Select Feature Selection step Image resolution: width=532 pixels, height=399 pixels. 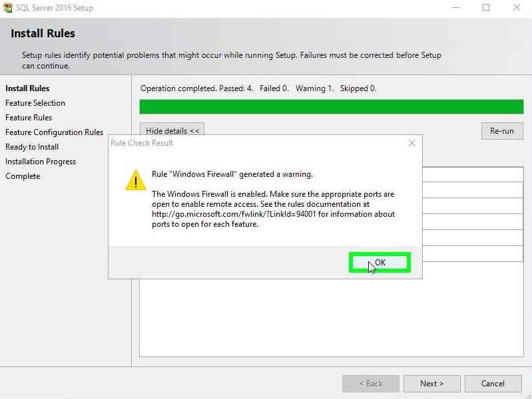click(35, 102)
